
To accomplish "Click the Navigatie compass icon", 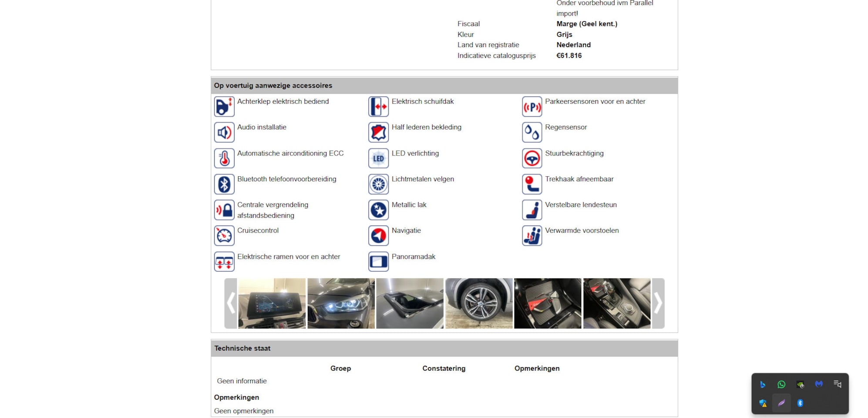I will point(378,236).
